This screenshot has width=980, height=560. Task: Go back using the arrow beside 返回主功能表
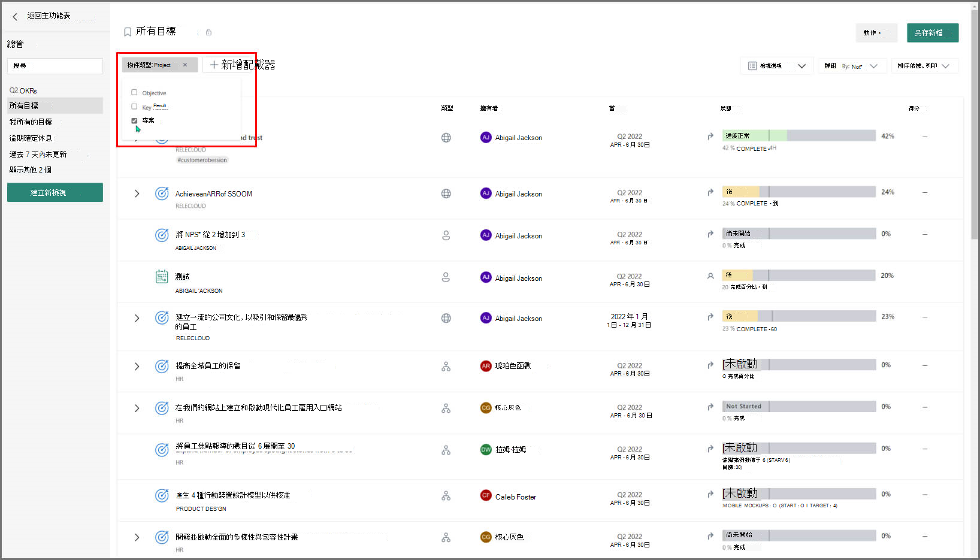click(15, 17)
